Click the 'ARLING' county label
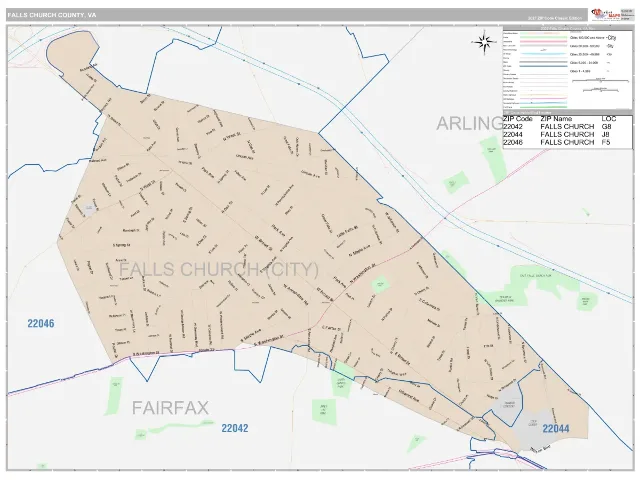640x480 pixels. pos(470,124)
